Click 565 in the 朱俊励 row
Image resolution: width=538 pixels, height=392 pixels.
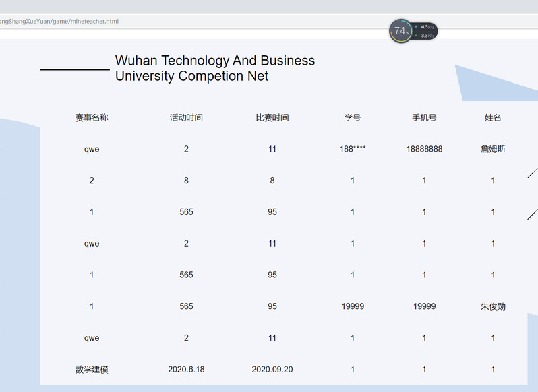click(x=186, y=306)
